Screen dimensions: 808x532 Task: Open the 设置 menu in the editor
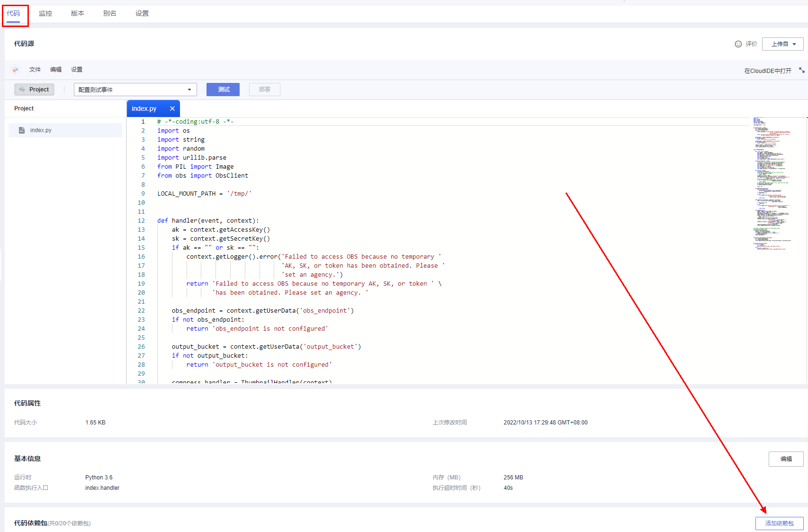click(77, 70)
